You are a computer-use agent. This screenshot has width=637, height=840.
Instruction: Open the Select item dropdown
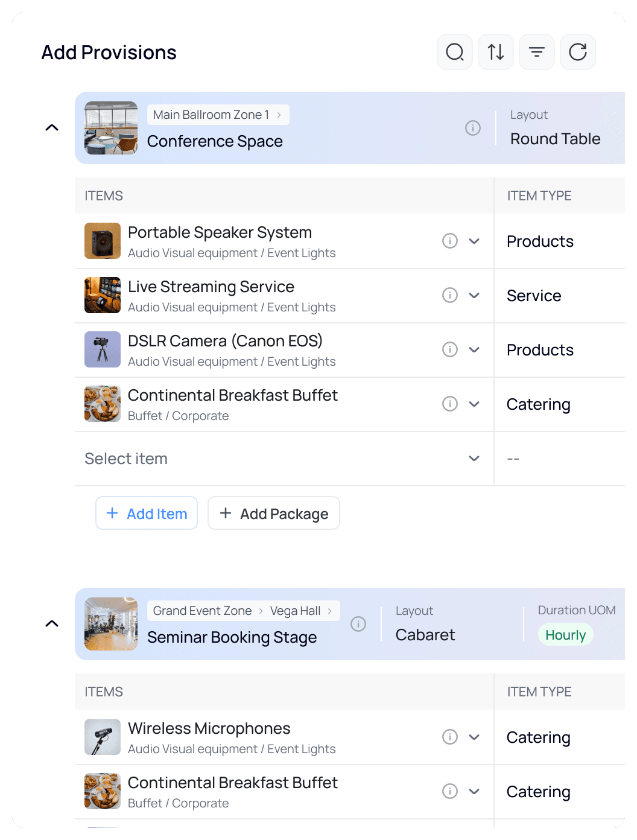pos(474,459)
